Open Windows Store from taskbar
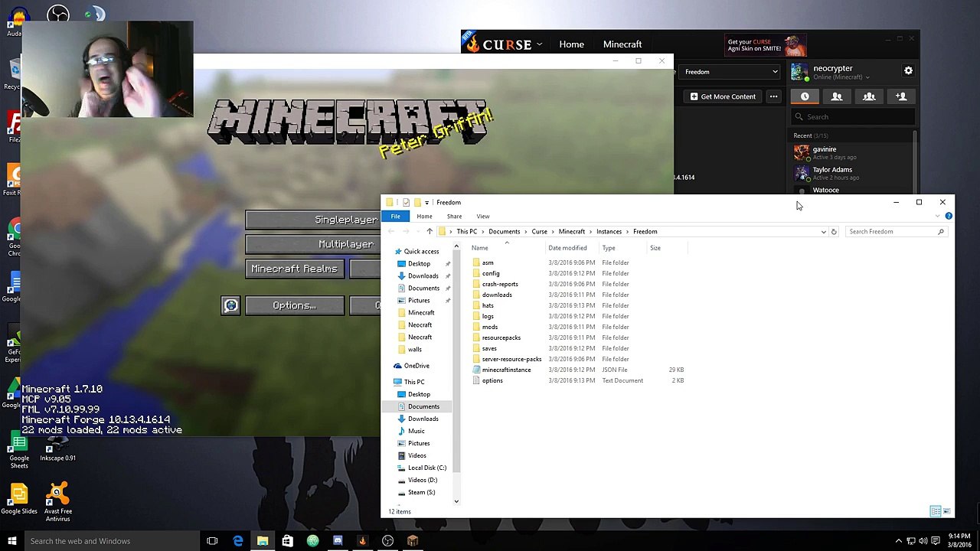 point(287,541)
